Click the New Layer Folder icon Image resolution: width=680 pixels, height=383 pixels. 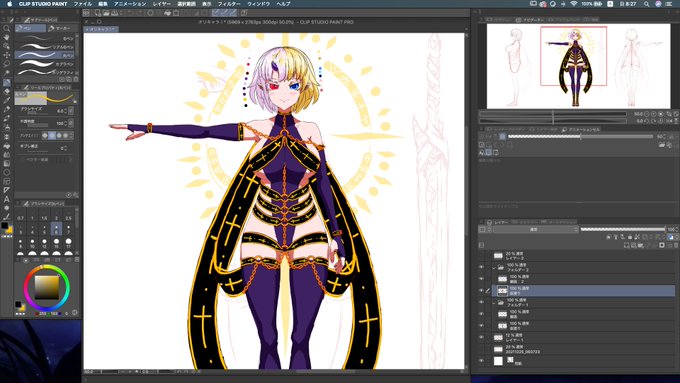coord(641,246)
